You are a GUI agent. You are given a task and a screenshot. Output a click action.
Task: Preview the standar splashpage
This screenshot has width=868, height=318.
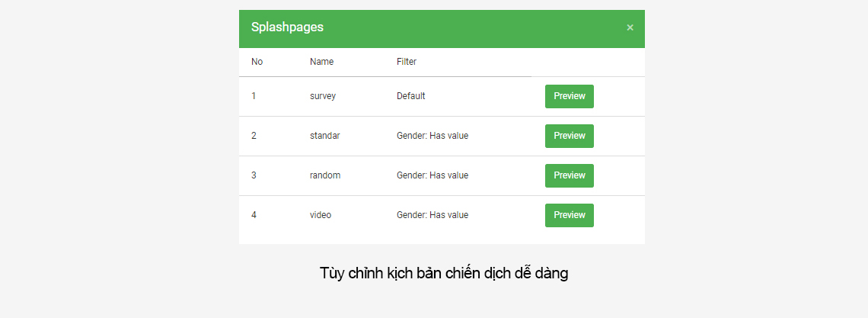[569, 136]
